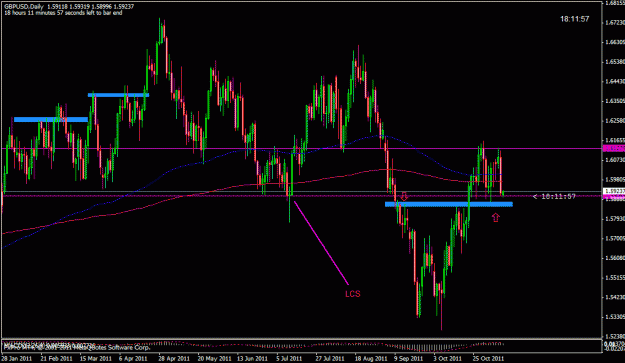The width and height of the screenshot is (625, 363).
Task: Click the 9 Sep 2011 date label
Action: coord(409,358)
